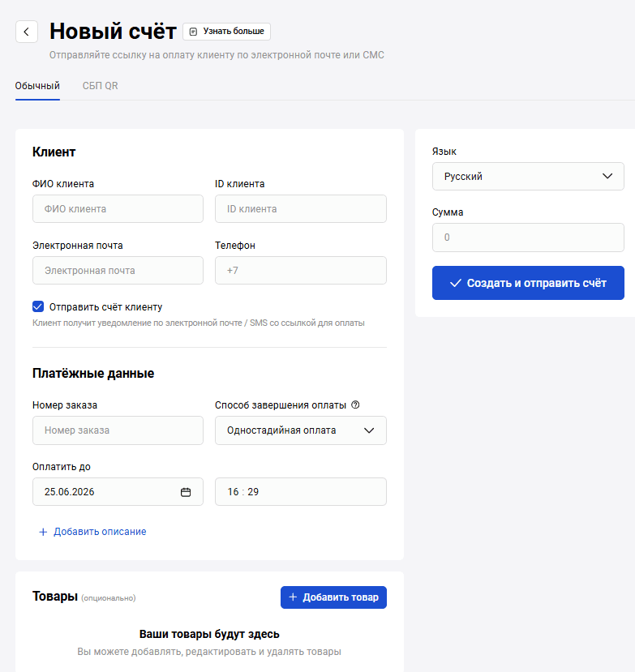Select Русский language combo box
The image size is (635, 672).
click(x=528, y=176)
